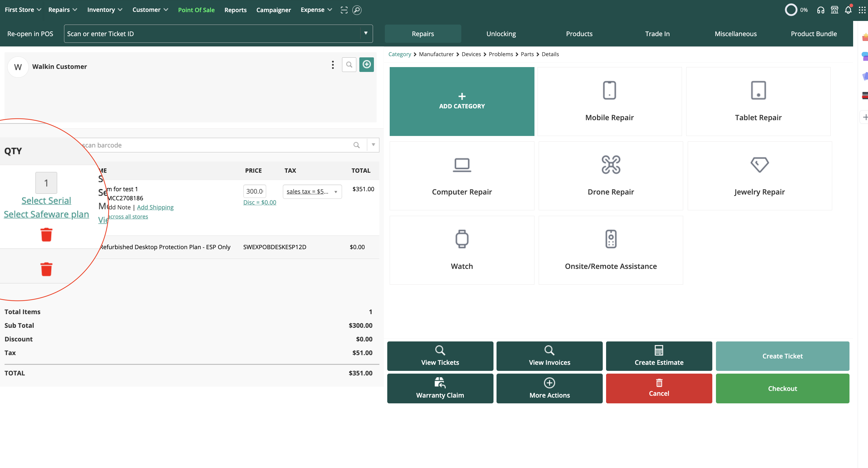Click Re-open in POS

pyautogui.click(x=30, y=33)
